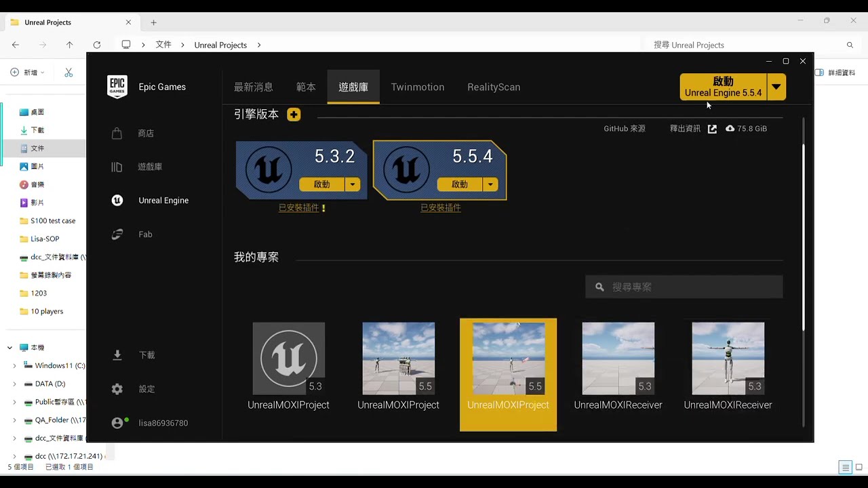
Task: Click the Epic Games logo icon
Action: coord(117,87)
